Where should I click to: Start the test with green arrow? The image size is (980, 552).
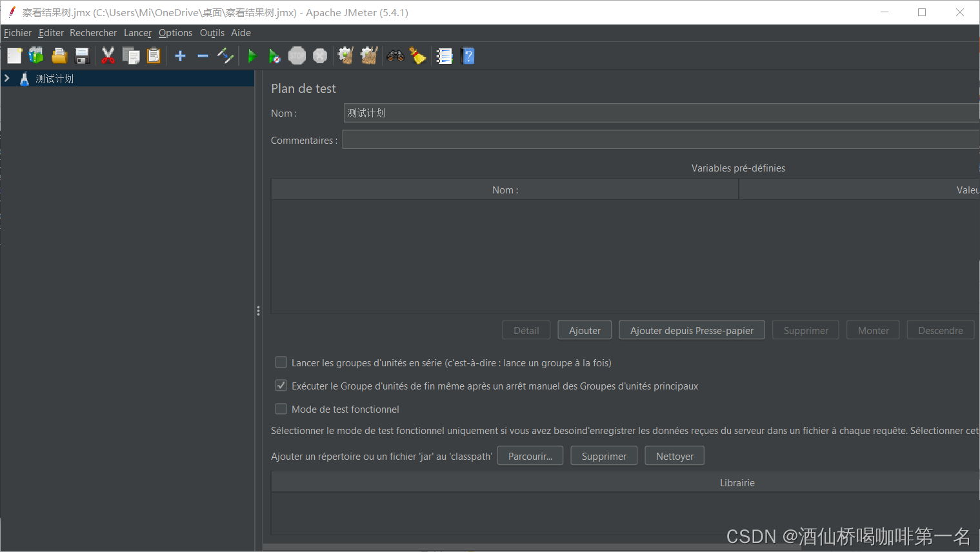252,56
